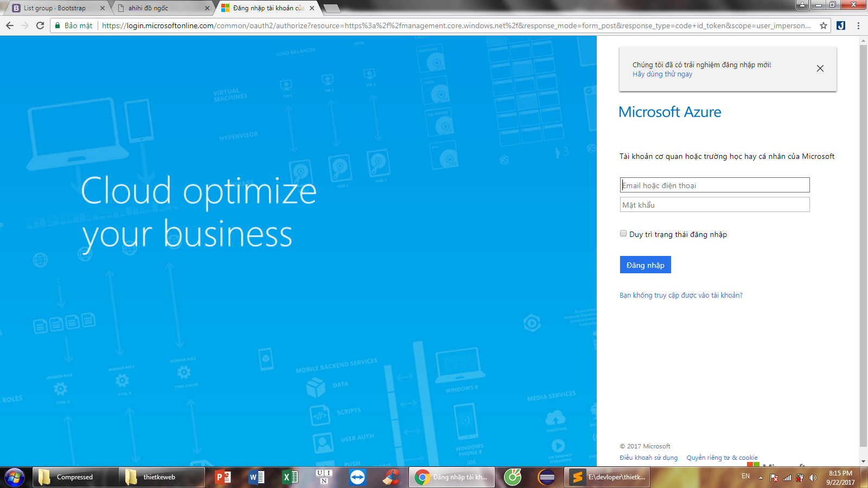The height and width of the screenshot is (488, 868).
Task: Open the Action Center flag icon in the tray
Action: [774, 478]
